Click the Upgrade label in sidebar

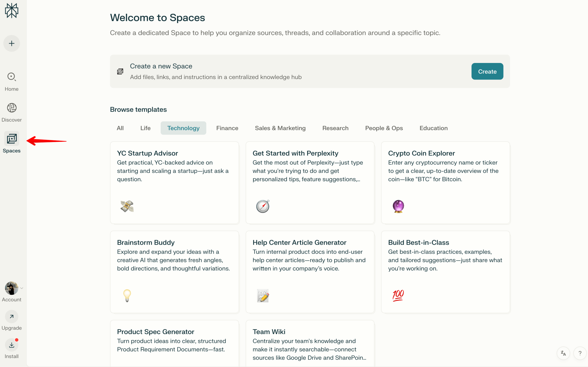click(x=12, y=328)
